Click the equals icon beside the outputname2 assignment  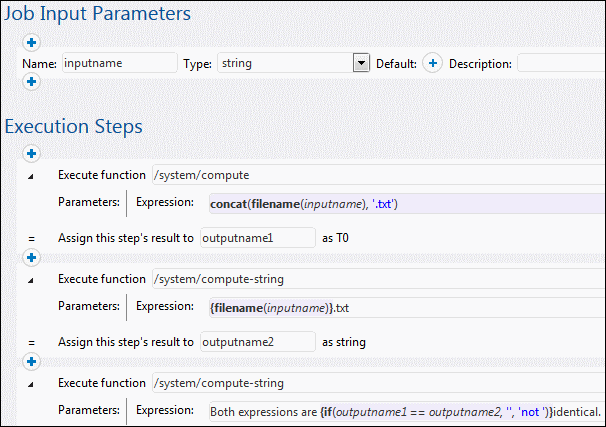(30, 342)
